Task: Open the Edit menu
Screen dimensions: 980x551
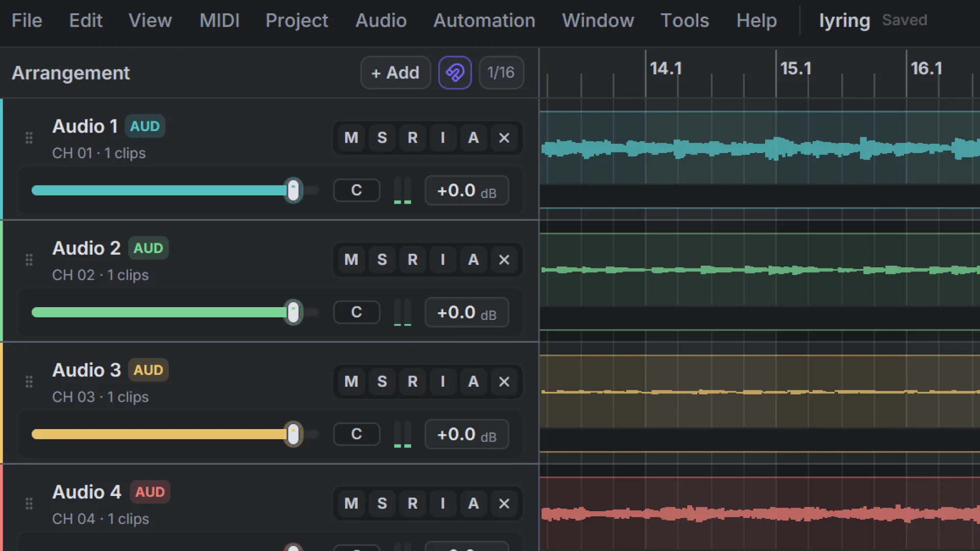Action: [x=86, y=20]
